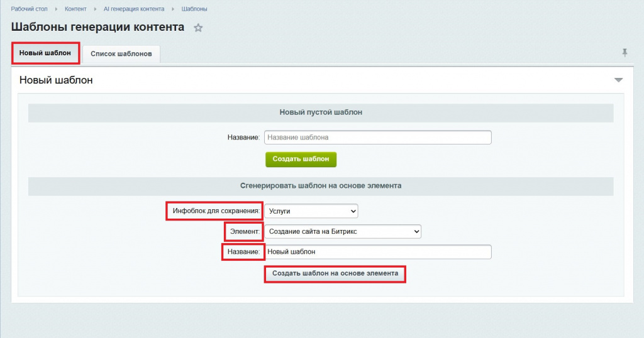Open the Инфоблок для сохранения dropdown
644x338 pixels.
(x=311, y=212)
